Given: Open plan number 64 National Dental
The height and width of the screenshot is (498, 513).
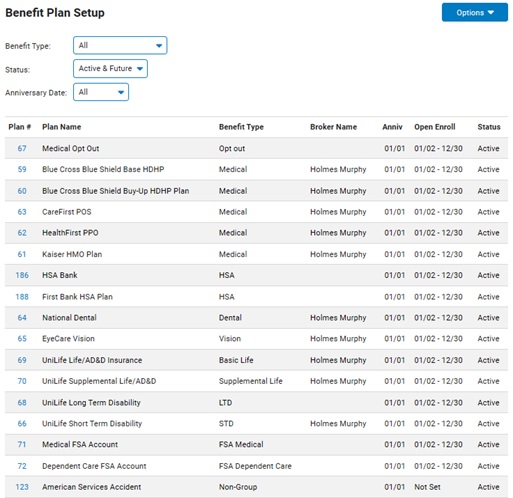Looking at the screenshot, I should (22, 318).
